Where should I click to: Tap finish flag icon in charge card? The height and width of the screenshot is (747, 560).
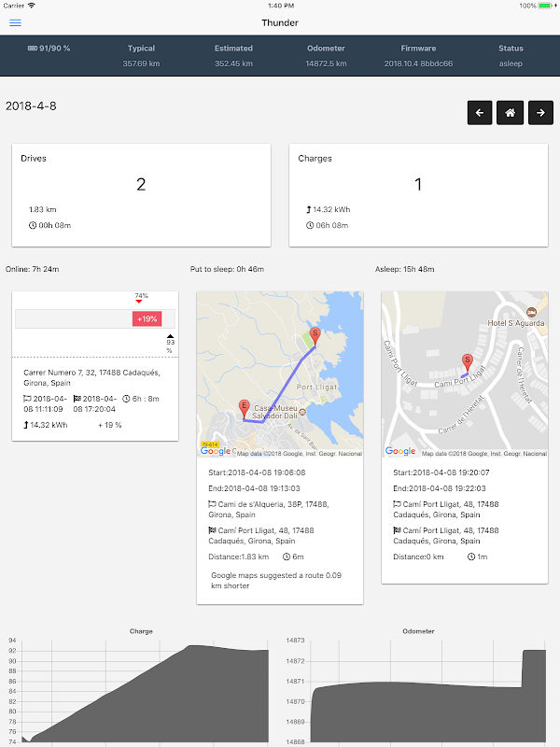coord(77,399)
